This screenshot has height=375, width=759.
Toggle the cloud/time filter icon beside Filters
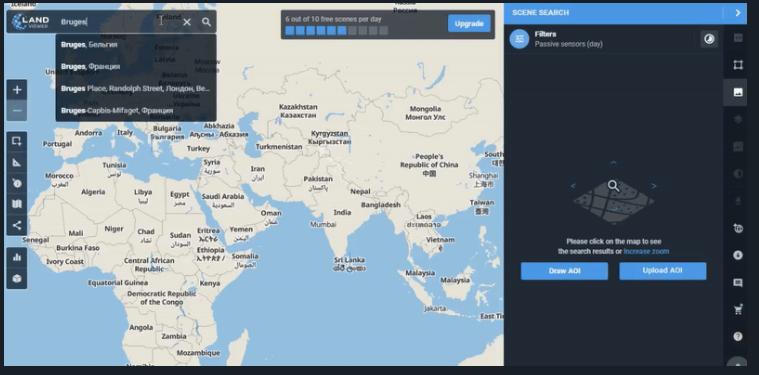pyautogui.click(x=709, y=39)
